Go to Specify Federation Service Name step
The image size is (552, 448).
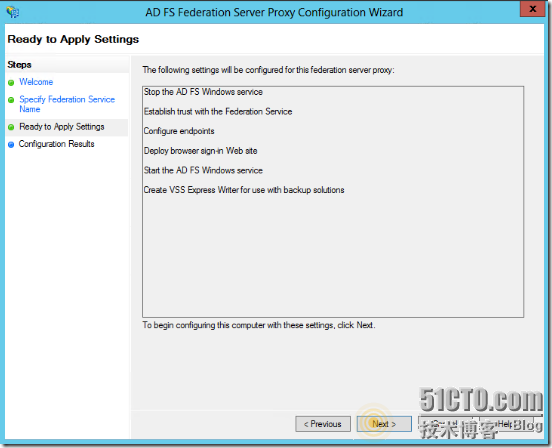(67, 104)
